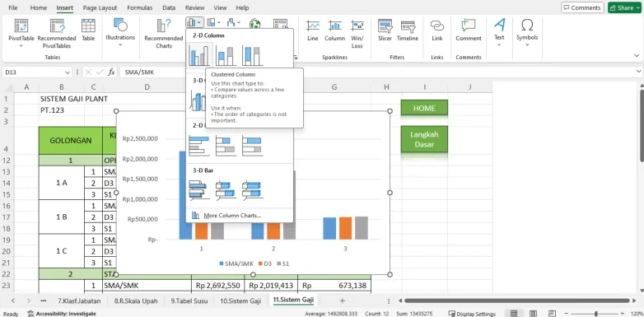Click the zoom slider handle
This screenshot has width=644, height=317.
point(596,314)
